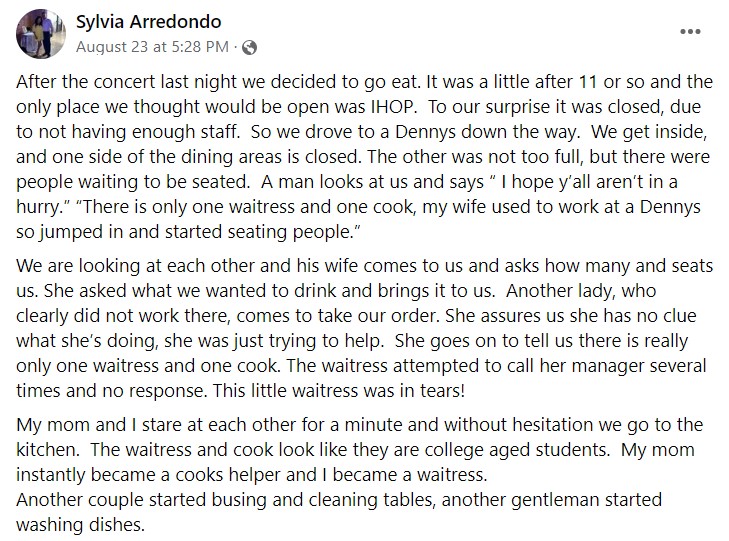The height and width of the screenshot is (541, 729).
Task: Click the globe public audience icon
Action: (250, 47)
